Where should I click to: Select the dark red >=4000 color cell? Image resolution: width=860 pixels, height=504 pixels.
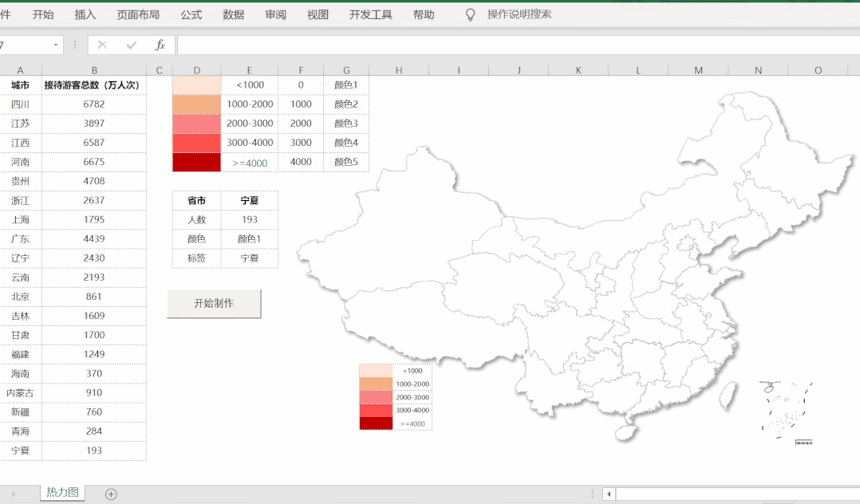(196, 163)
